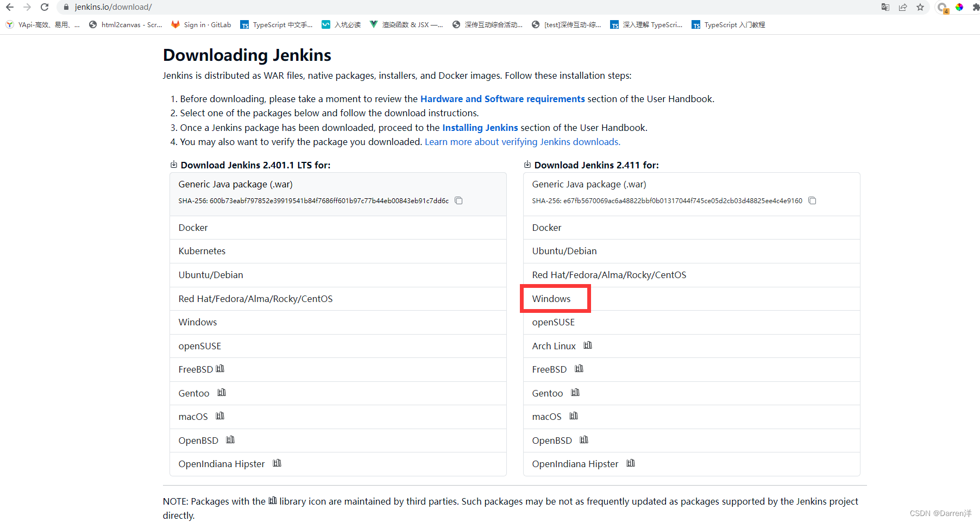Bookmark this page with the star icon
The image size is (980, 522).
920,7
